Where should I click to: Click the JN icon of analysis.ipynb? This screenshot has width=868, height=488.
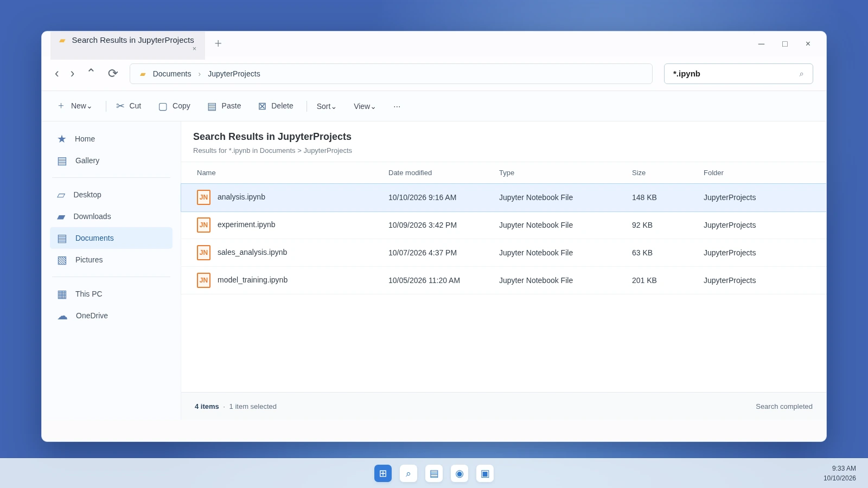pos(203,197)
